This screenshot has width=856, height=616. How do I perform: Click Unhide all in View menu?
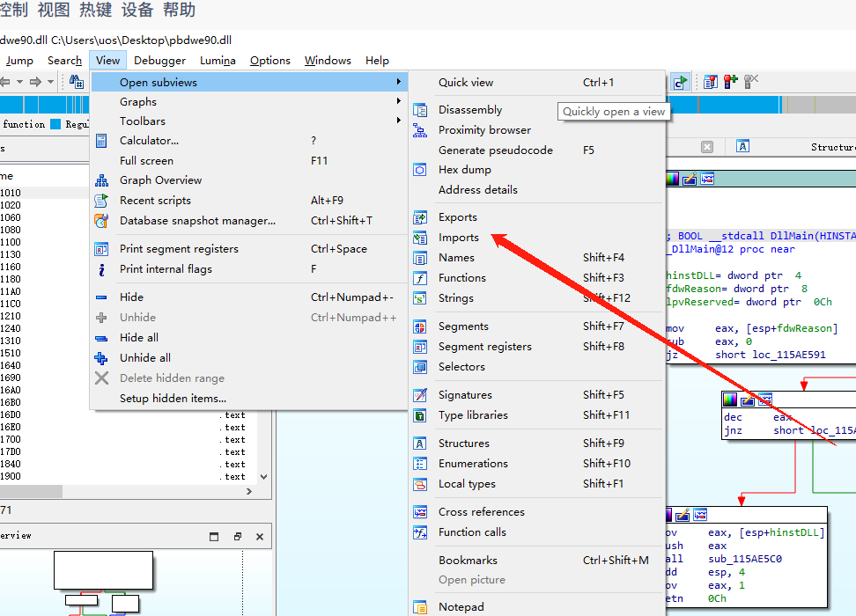pyautogui.click(x=145, y=358)
